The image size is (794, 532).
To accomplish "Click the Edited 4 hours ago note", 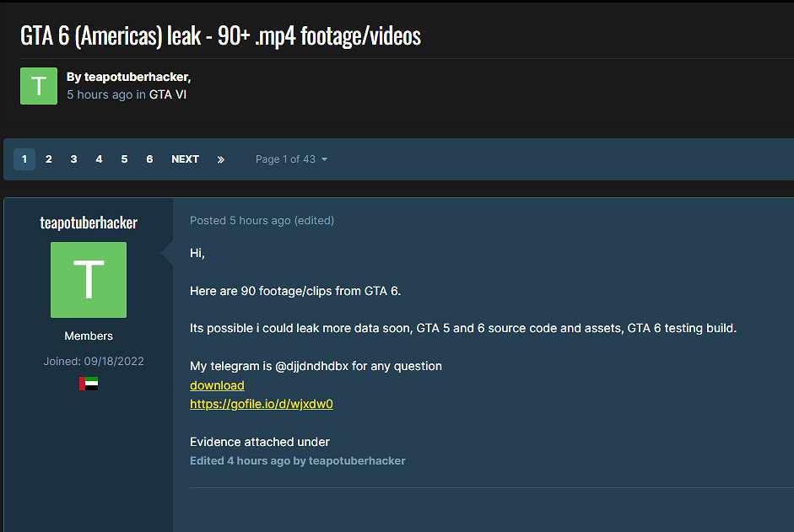I will 241,460.
